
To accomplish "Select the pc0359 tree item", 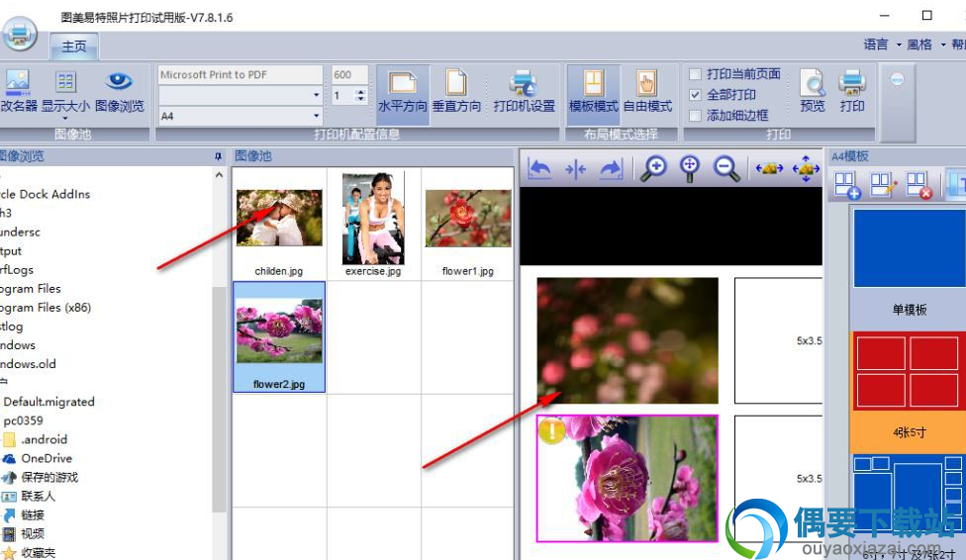I will [x=24, y=420].
